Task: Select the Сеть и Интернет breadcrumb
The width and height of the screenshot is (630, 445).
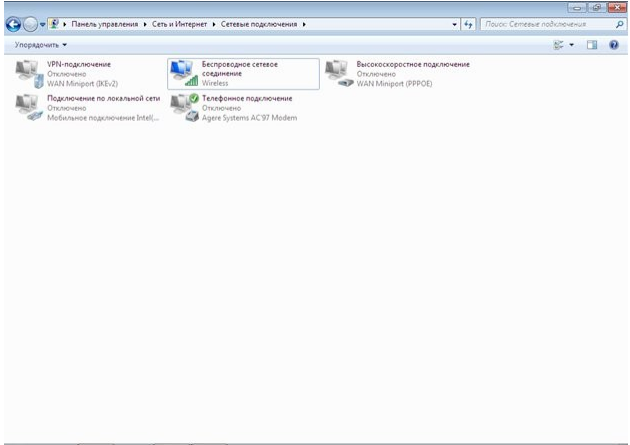Action: 179,24
